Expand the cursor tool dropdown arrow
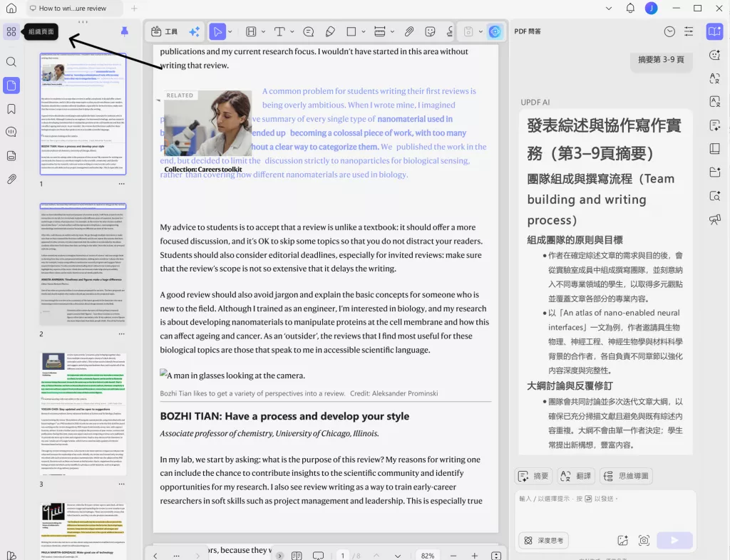 (x=230, y=31)
